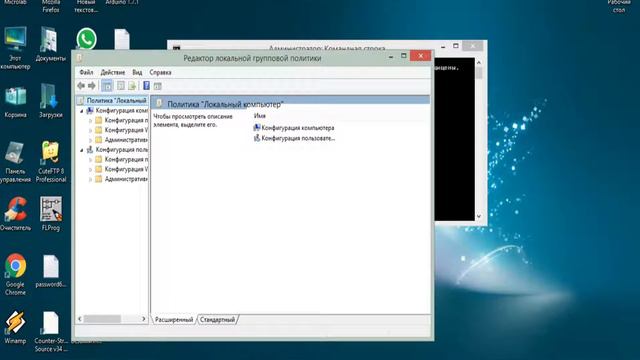Click the Forward arrow in policy editor toolbar

tap(92, 86)
